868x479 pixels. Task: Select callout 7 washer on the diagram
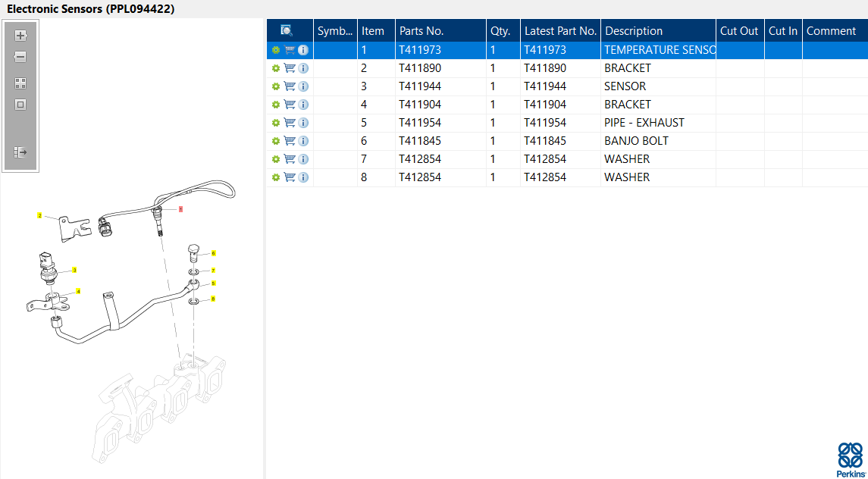point(213,271)
